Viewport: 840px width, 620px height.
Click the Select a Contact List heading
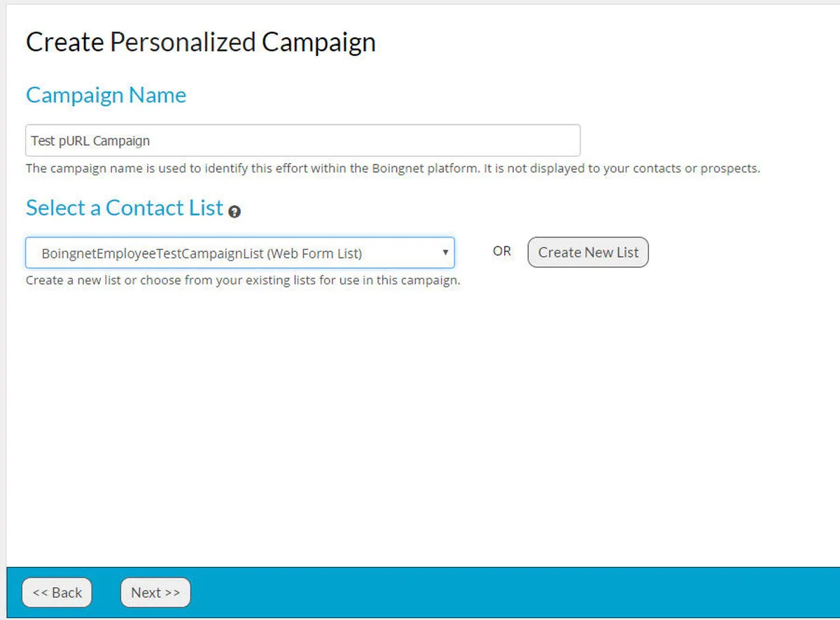point(125,208)
